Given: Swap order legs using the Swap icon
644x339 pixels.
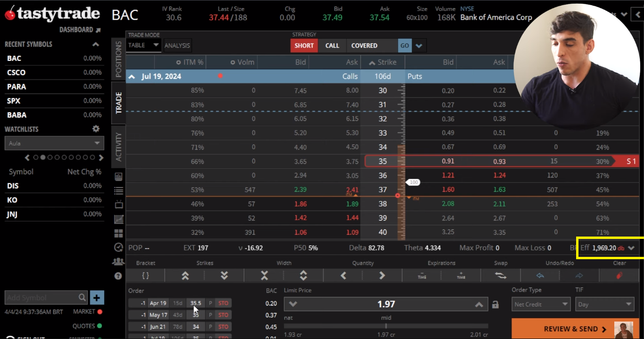Looking at the screenshot, I should pos(501,275).
